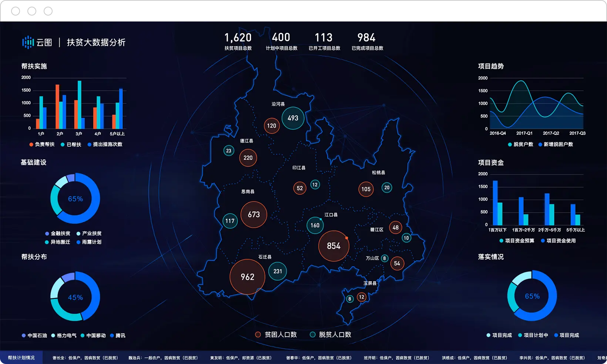
Task: Toggle 腾讯 legend item
Action: point(118,336)
